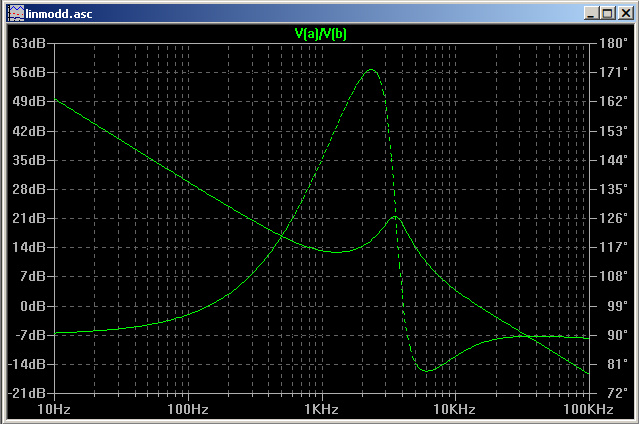
Task: Click the 117° phase axis label
Action: pyautogui.click(x=613, y=247)
